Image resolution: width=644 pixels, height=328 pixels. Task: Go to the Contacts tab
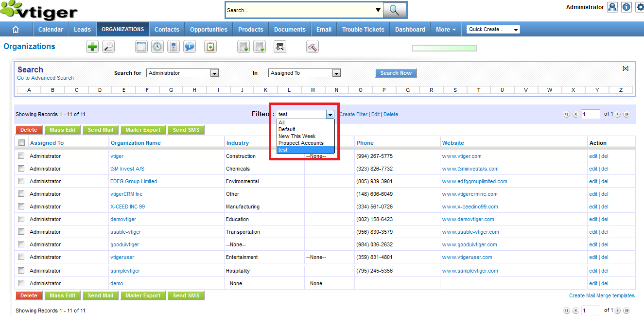click(x=167, y=30)
